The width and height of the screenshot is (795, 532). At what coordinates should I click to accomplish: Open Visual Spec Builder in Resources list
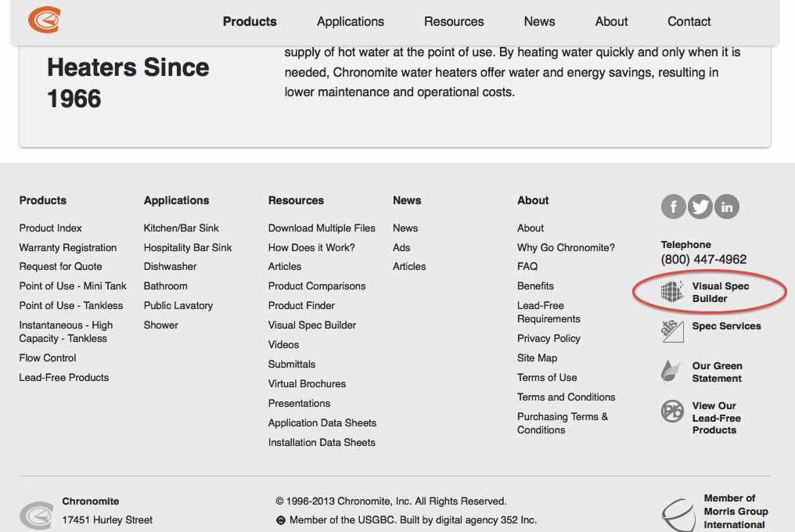tap(311, 325)
